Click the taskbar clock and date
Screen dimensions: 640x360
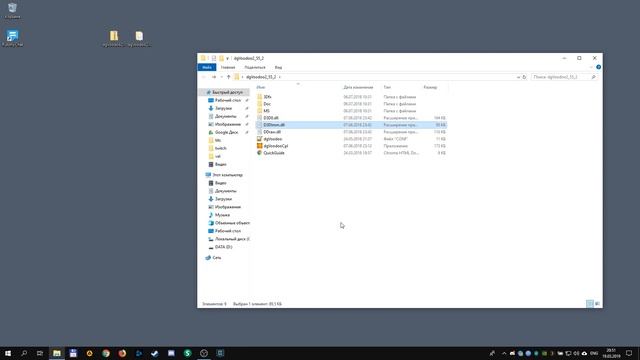coord(611,353)
